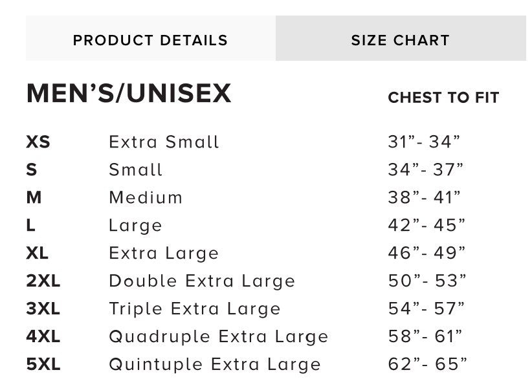532x392 pixels.
Task: Click the Extra Small size name
Action: 164,142
